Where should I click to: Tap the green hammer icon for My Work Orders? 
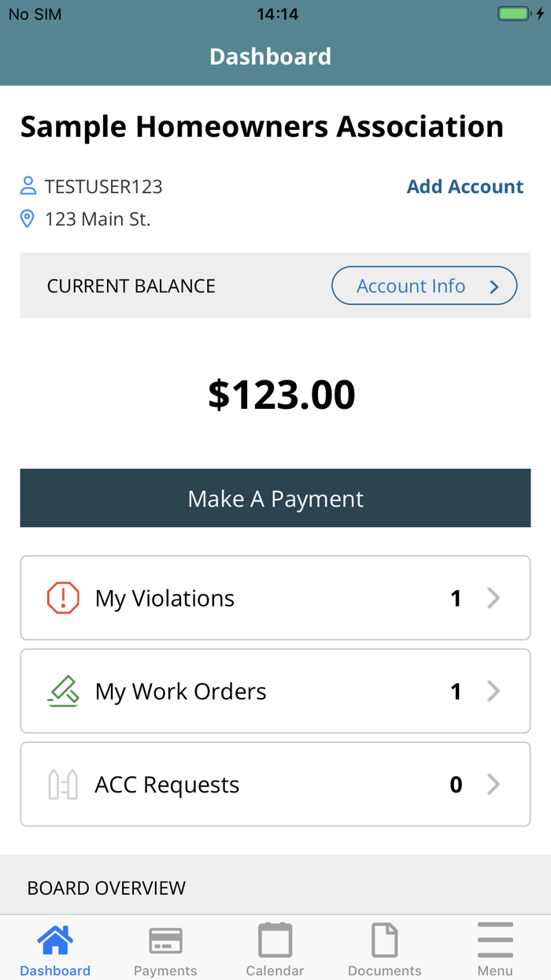click(63, 691)
